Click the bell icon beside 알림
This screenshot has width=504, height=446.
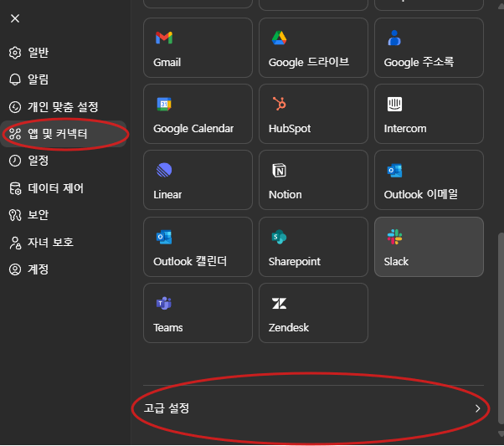point(15,79)
